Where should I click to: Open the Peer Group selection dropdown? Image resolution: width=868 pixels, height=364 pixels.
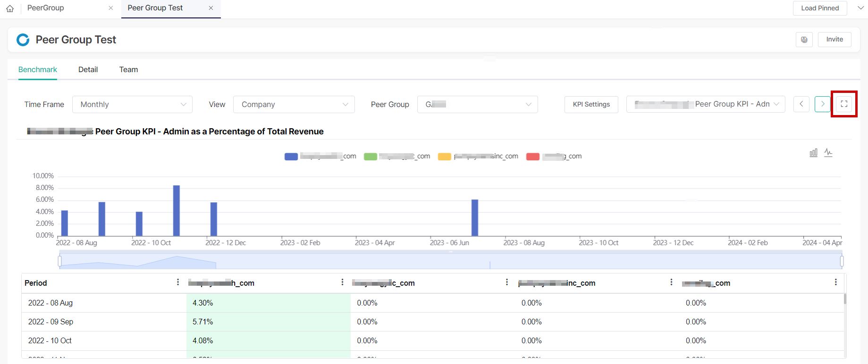coord(477,105)
